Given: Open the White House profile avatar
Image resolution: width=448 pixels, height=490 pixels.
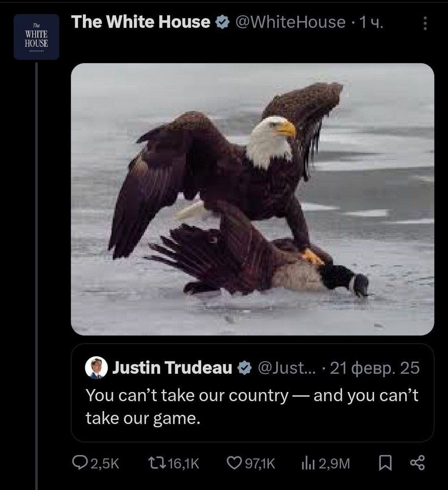Looking at the screenshot, I should click(36, 37).
